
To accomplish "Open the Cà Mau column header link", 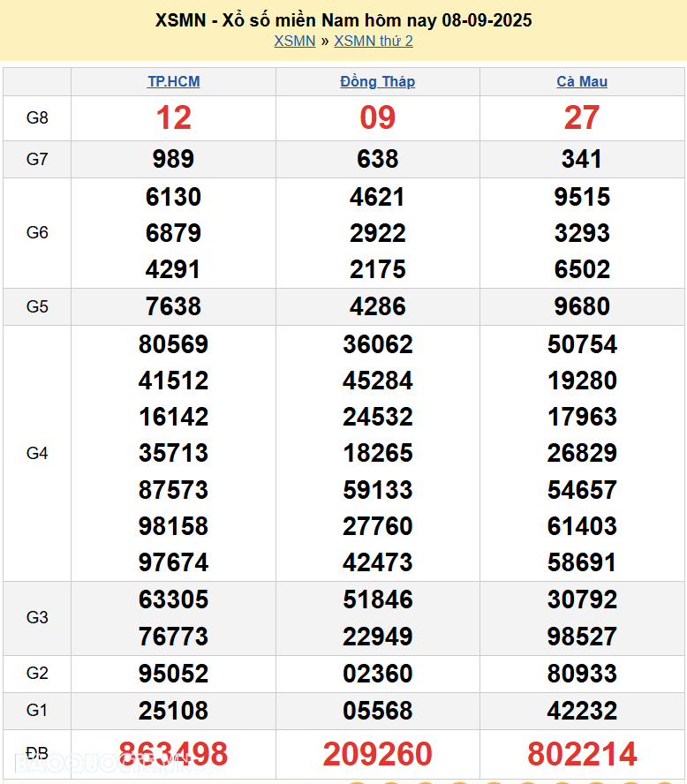I will pos(582,81).
